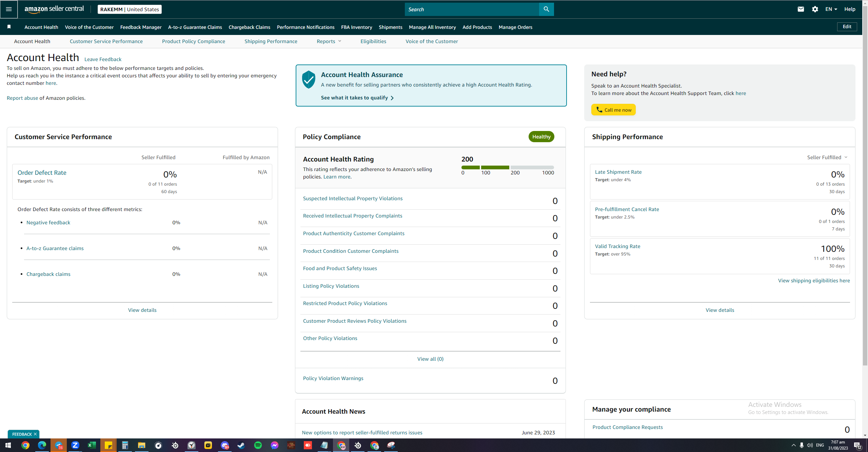Open Suspected Intellectual Property Violations

[353, 199]
